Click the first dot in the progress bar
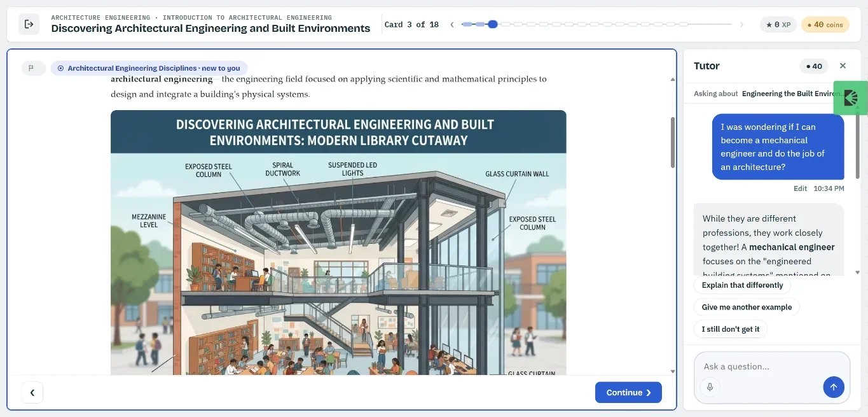The height and width of the screenshot is (417, 868). pos(467,25)
